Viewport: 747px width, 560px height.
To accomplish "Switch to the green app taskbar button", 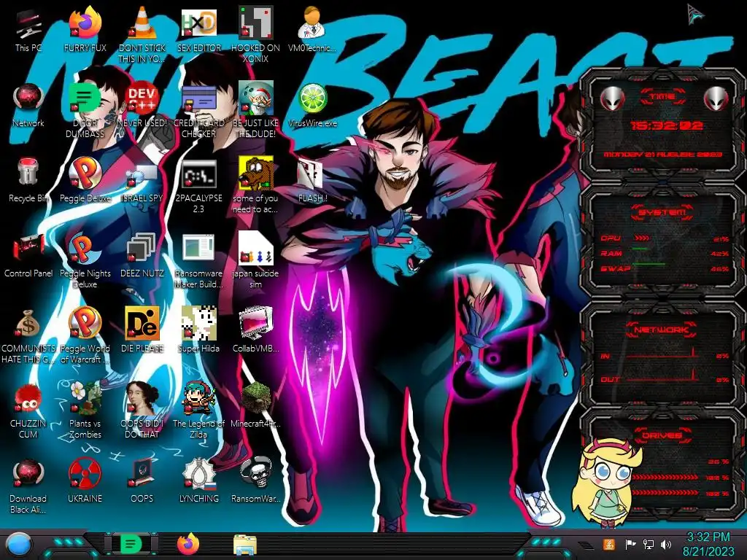I will pos(131,544).
